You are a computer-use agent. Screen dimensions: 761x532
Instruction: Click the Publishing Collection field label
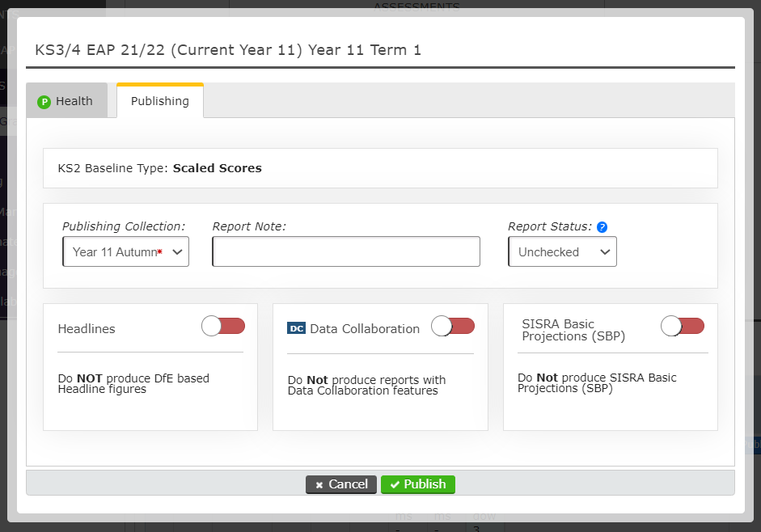tap(124, 226)
